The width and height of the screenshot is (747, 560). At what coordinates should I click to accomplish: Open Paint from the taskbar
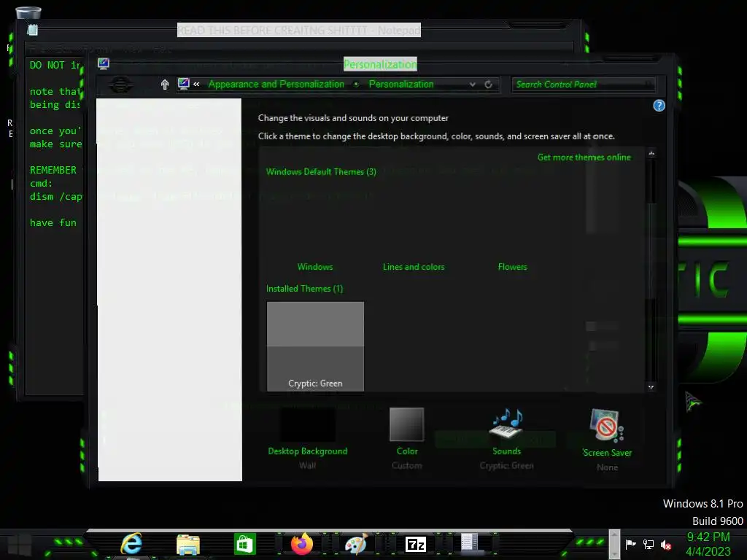coord(356,544)
